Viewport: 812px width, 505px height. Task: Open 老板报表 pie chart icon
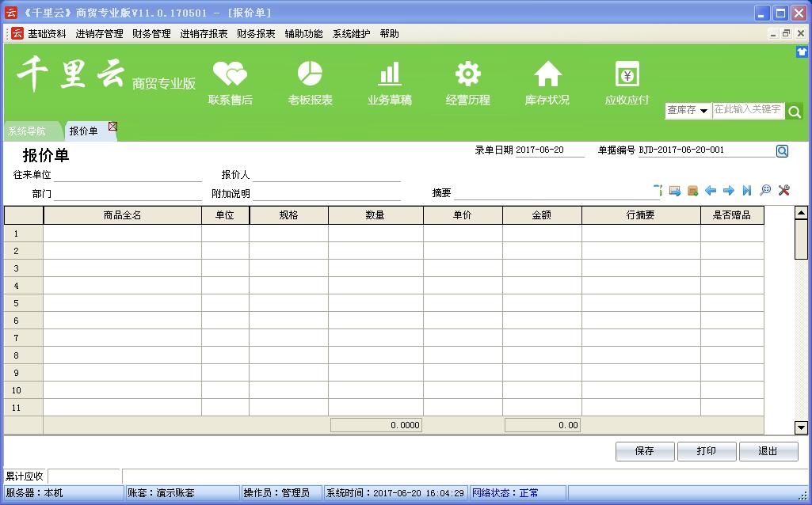[310, 75]
